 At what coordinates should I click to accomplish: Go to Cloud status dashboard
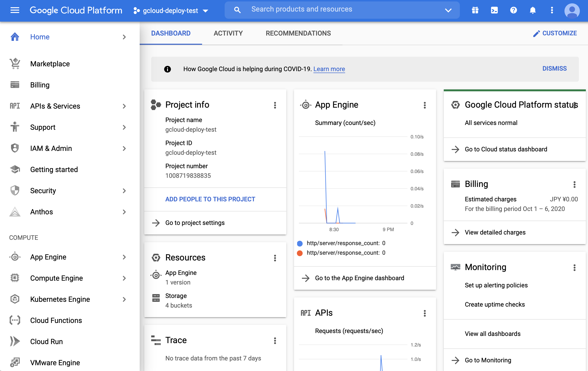[x=506, y=149]
